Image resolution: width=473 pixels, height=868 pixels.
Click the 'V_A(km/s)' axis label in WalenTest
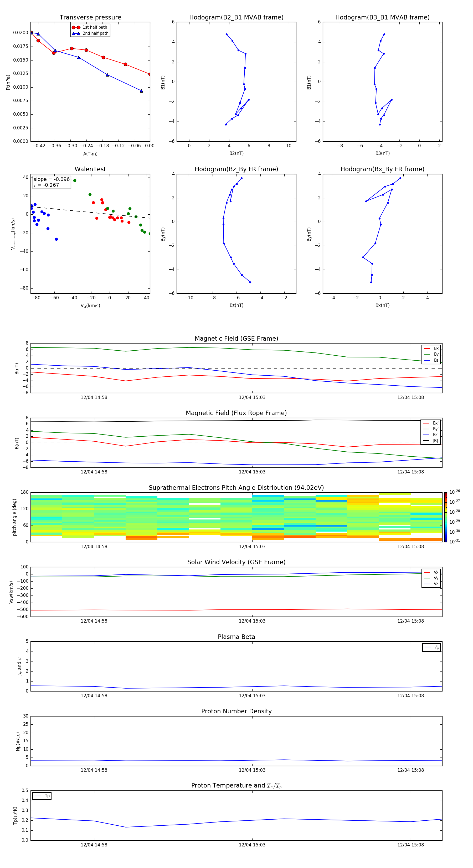tap(90, 306)
